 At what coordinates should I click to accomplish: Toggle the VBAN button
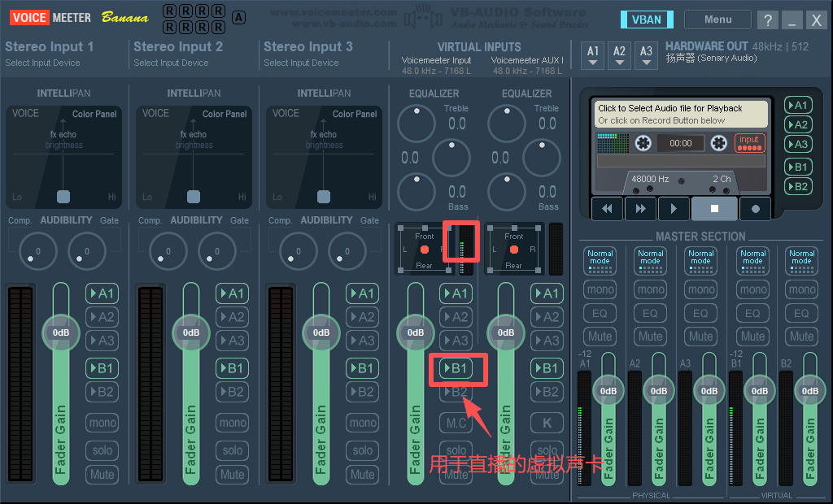click(x=647, y=20)
